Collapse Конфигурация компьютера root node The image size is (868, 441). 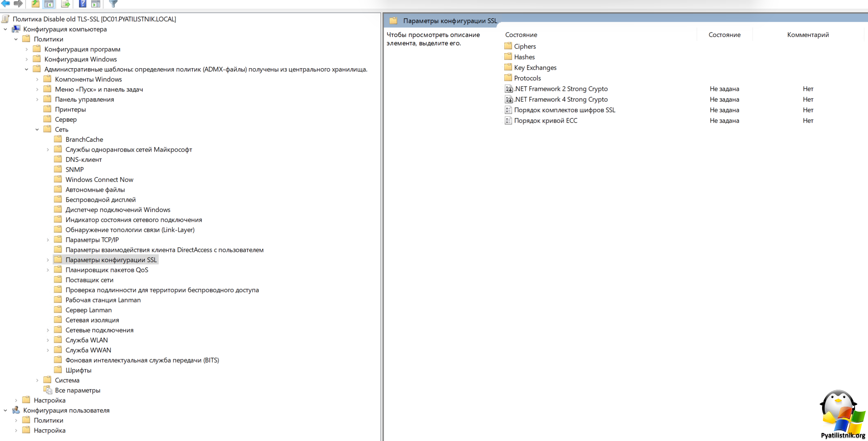point(5,29)
